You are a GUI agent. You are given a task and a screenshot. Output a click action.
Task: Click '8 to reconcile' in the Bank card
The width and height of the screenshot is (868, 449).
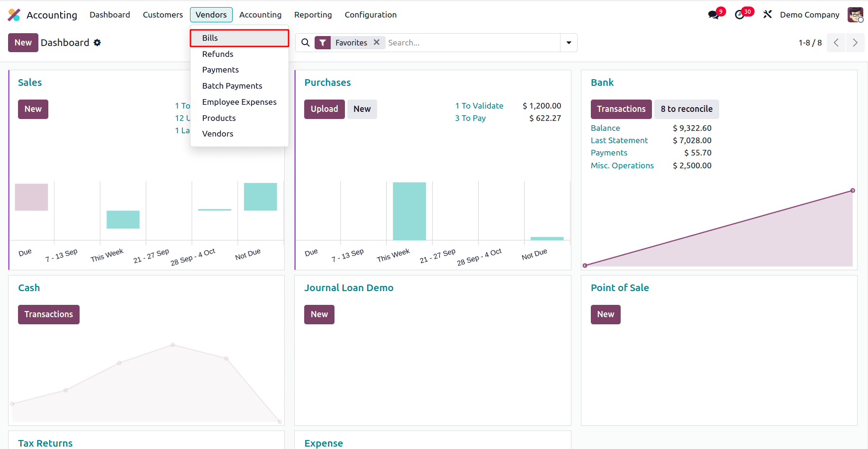coord(687,109)
